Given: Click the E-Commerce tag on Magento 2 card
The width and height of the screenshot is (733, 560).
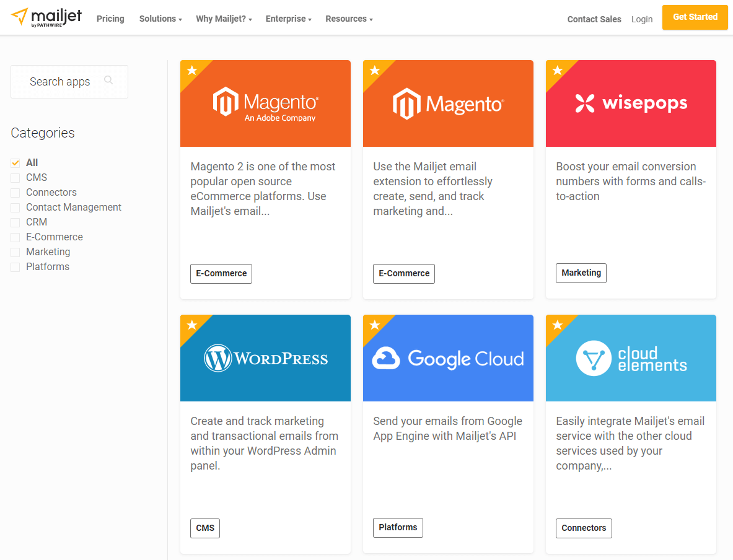Looking at the screenshot, I should pyautogui.click(x=221, y=273).
